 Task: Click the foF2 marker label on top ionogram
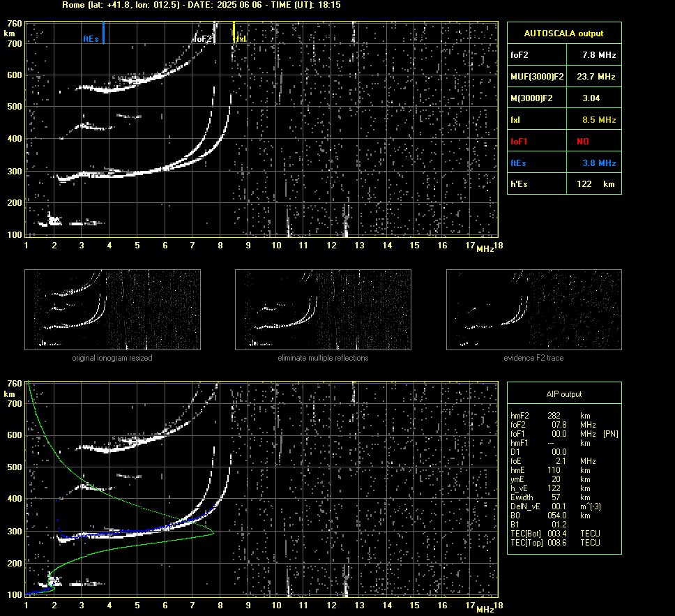(203, 39)
